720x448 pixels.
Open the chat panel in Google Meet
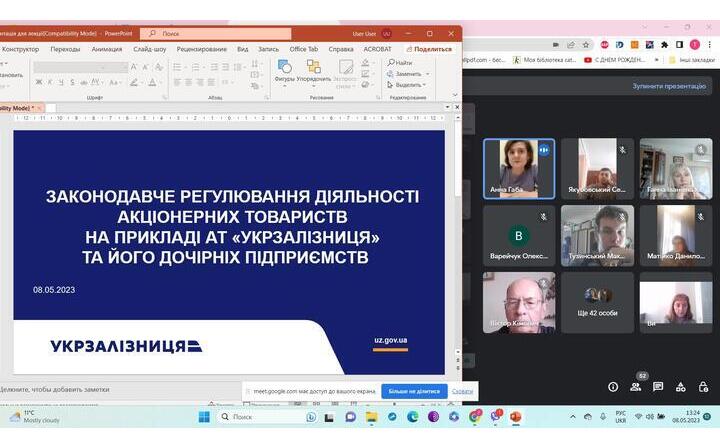(x=658, y=387)
